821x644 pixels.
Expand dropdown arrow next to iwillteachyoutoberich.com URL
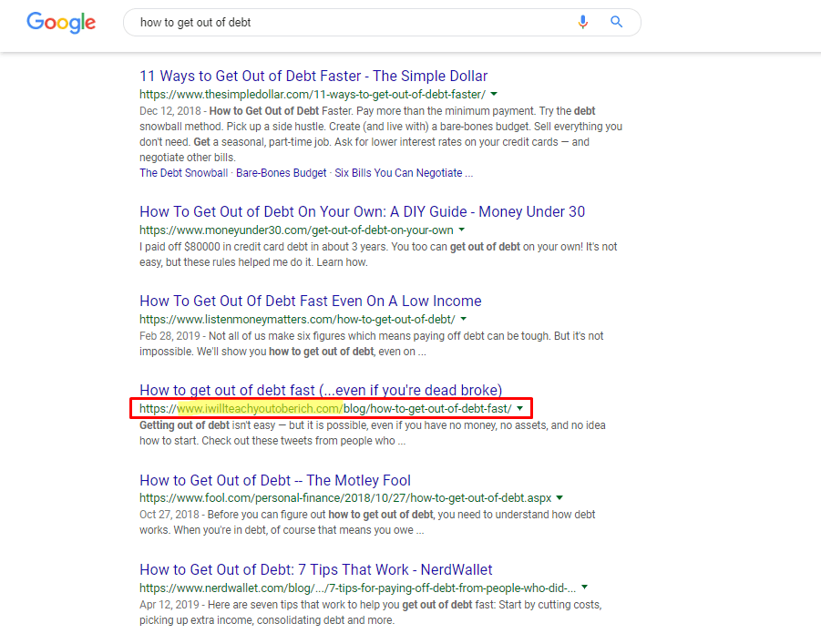(x=520, y=408)
